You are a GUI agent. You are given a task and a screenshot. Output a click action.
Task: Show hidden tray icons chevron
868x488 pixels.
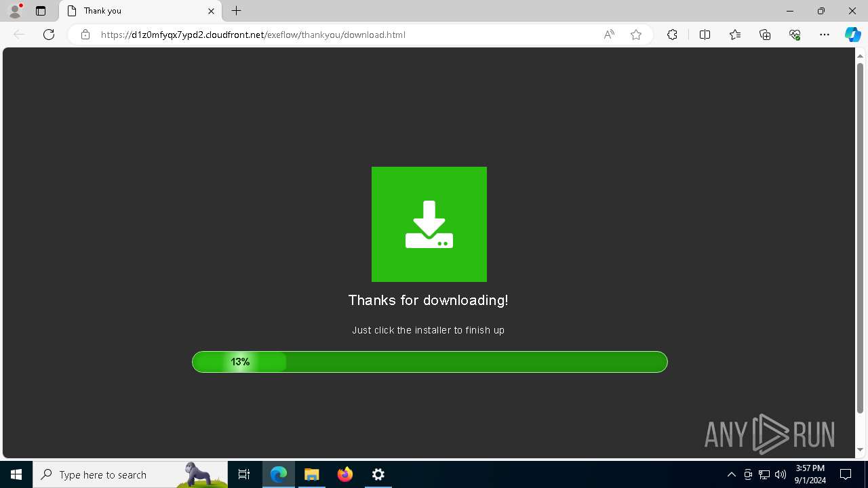[x=732, y=474]
